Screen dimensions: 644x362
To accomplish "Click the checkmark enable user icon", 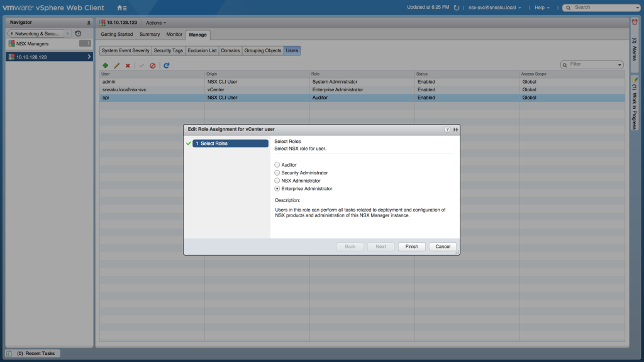I will pos(142,65).
